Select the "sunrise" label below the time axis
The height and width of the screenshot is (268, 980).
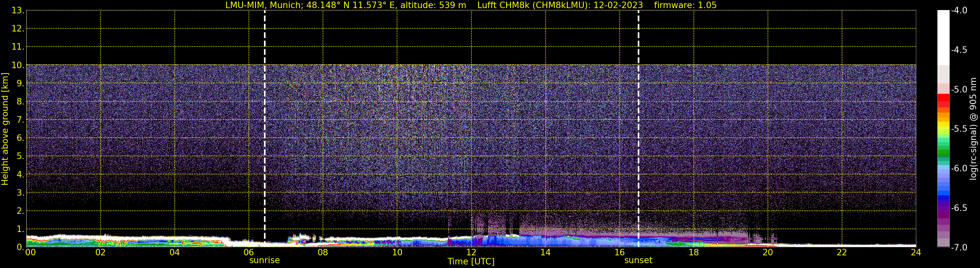264,261
